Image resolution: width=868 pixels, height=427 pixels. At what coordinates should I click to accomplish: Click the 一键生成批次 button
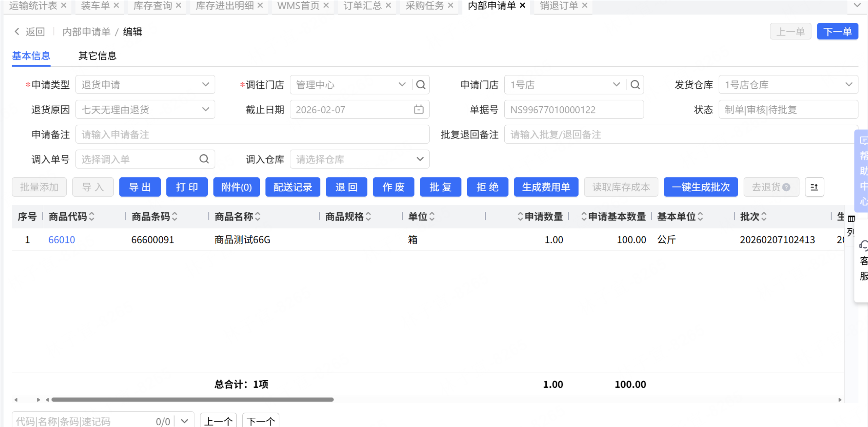(x=701, y=187)
